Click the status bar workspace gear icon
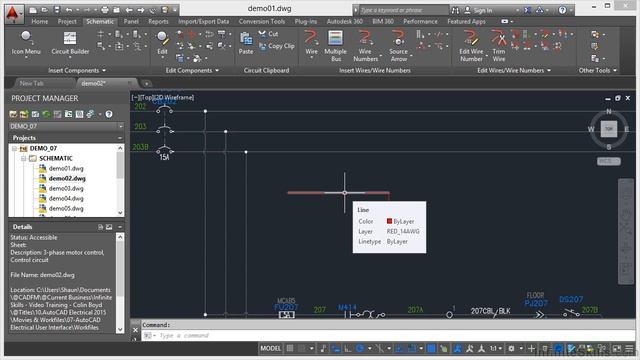Viewport: 640px width, 360px height. click(x=511, y=349)
